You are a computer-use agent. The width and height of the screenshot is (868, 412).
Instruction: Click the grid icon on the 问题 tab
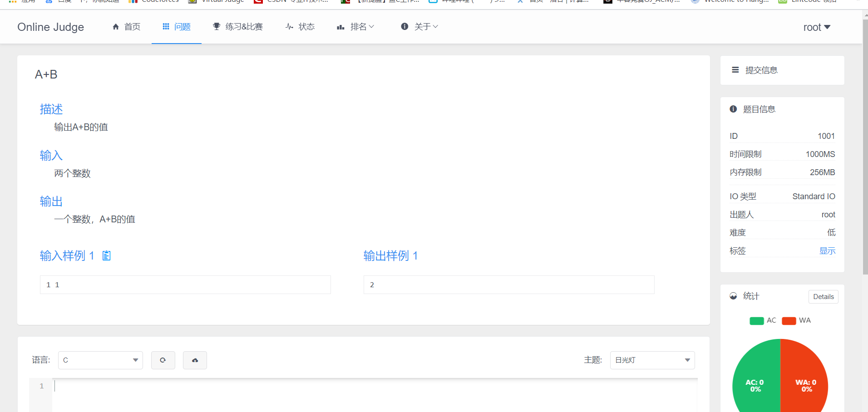click(165, 26)
